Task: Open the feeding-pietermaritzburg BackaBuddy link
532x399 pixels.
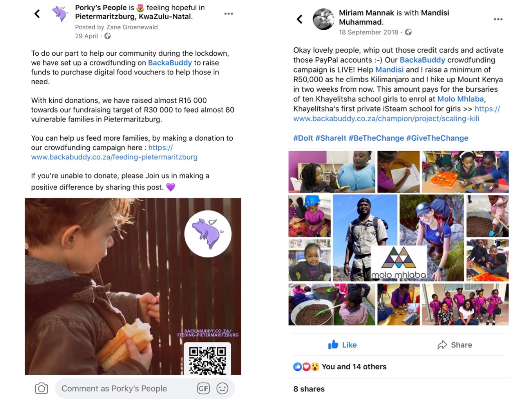Action: point(114,152)
